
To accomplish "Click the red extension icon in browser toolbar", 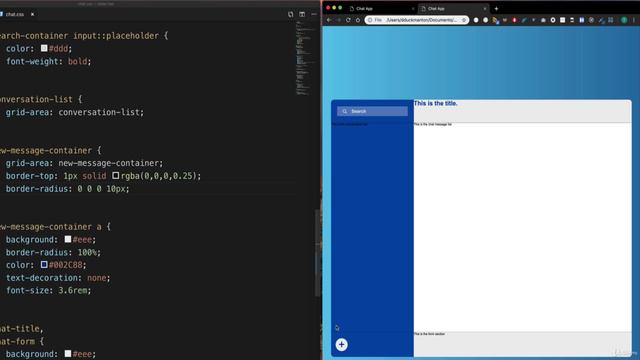I will (x=514, y=20).
